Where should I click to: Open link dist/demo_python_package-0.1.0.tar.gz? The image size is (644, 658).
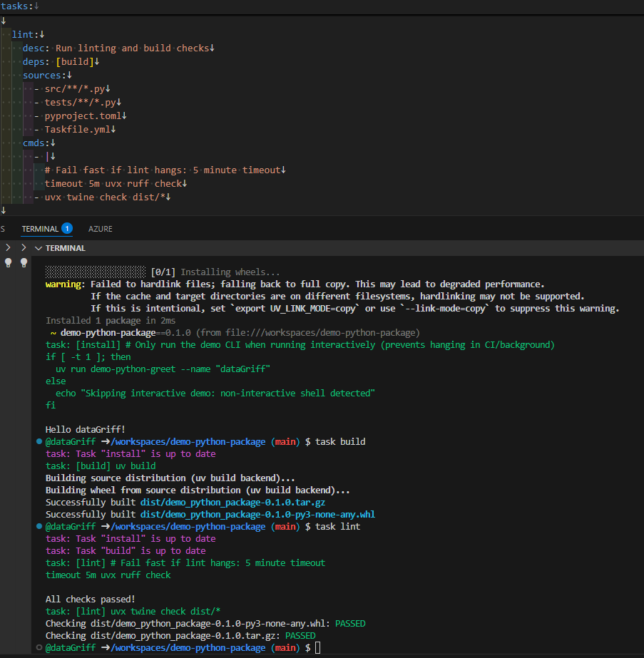pyautogui.click(x=232, y=503)
